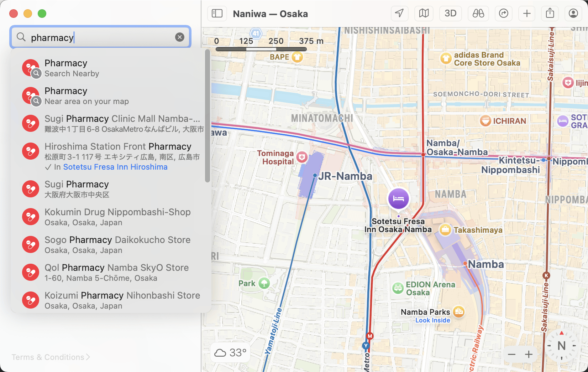This screenshot has width=588, height=372.
Task: Click pharmacy icon beside Kokumin Drug
Action: 31,217
